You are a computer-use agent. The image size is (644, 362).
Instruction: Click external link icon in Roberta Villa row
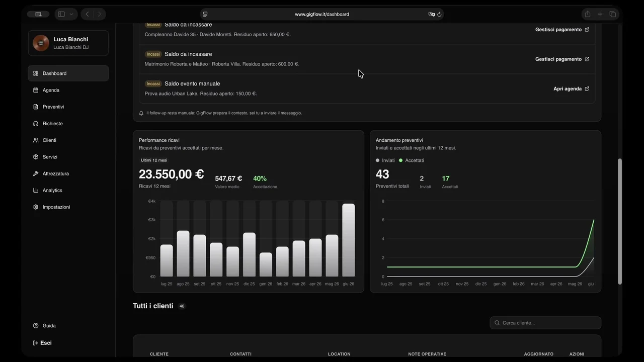pos(587,59)
